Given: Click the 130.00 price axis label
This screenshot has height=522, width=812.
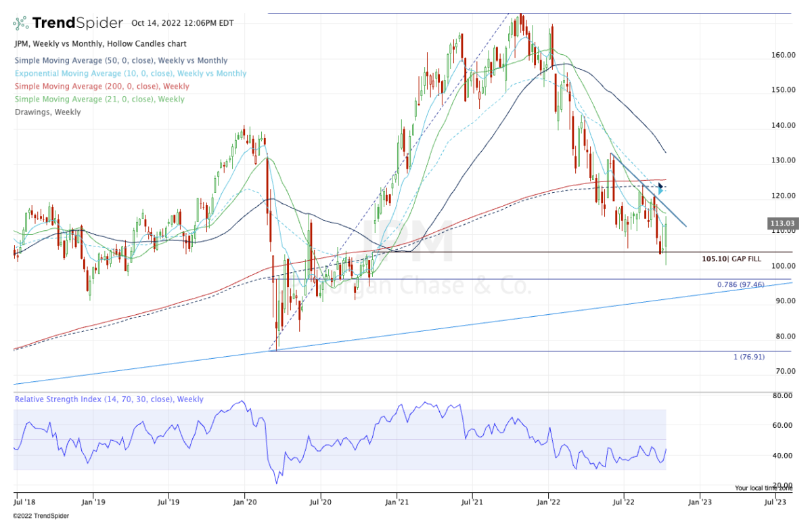Looking at the screenshot, I should pyautogui.click(x=784, y=160).
